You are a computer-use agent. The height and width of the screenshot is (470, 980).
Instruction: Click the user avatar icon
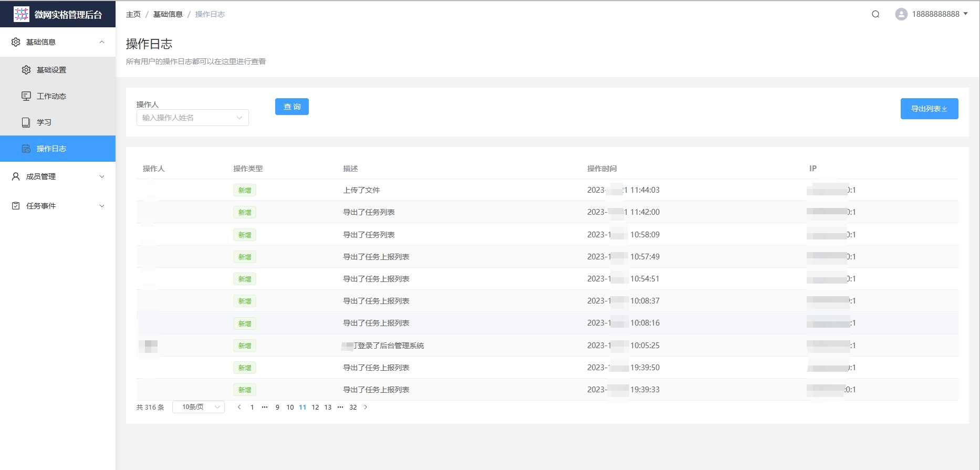(901, 14)
